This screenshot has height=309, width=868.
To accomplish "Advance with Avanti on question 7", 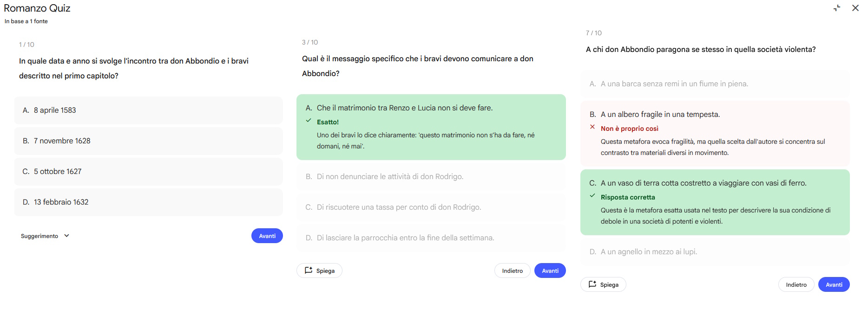I will [834, 284].
